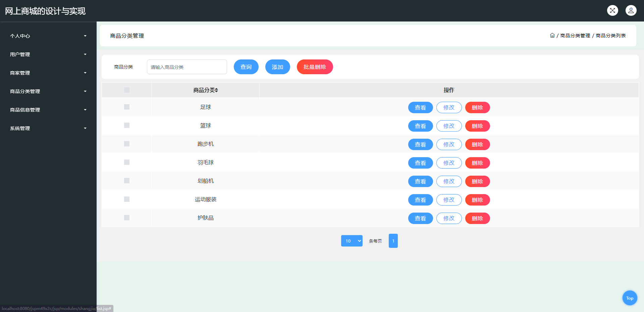Check the box for 跑步机 row
The image size is (644, 312).
(x=127, y=144)
